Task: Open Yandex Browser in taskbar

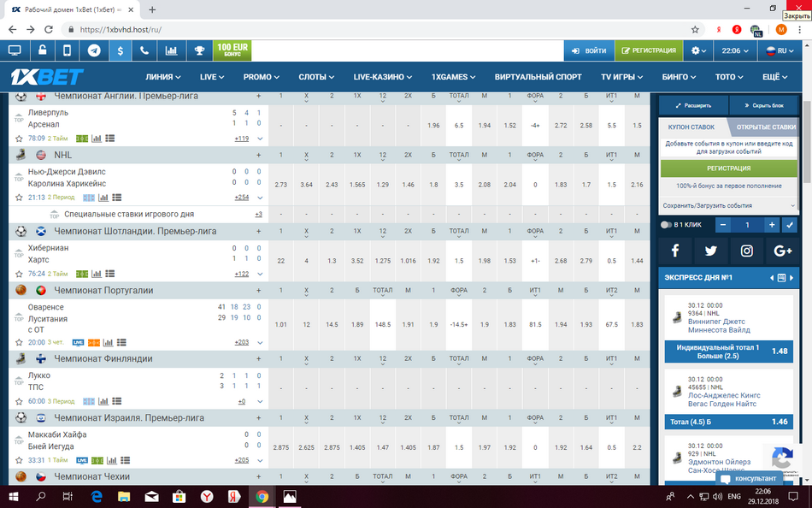Action: (x=207, y=497)
